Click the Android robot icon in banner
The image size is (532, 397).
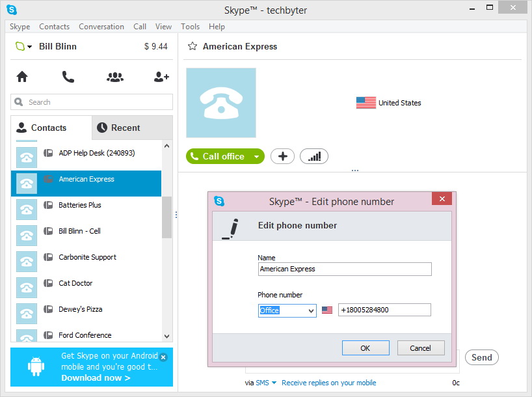[36, 366]
